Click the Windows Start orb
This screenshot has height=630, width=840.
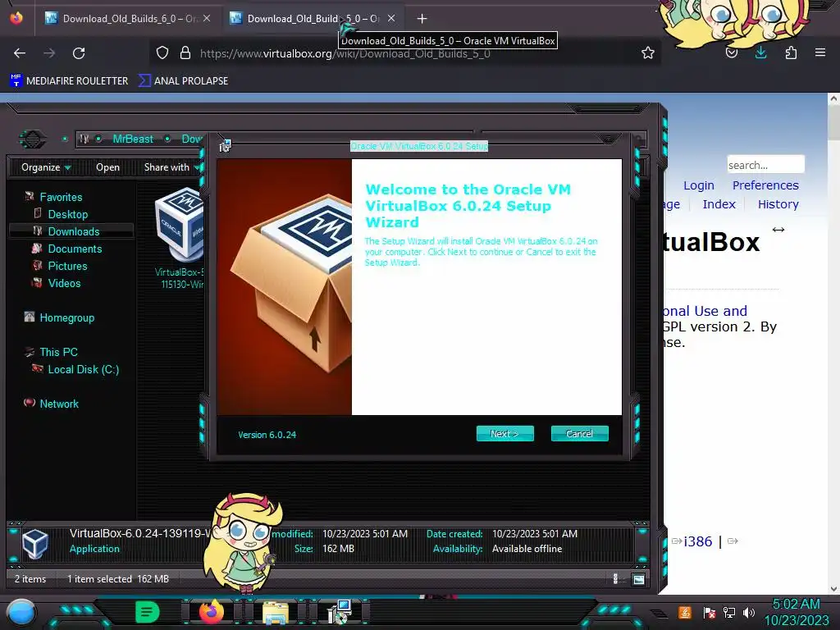(21, 612)
